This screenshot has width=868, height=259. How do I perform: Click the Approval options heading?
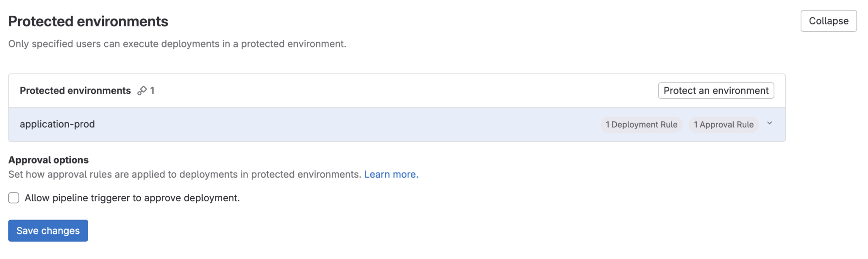point(48,160)
